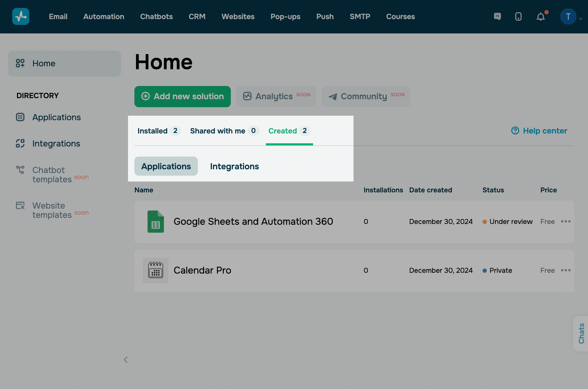Screen dimensions: 588x389
Task: Open the Courses section
Action: click(x=400, y=16)
